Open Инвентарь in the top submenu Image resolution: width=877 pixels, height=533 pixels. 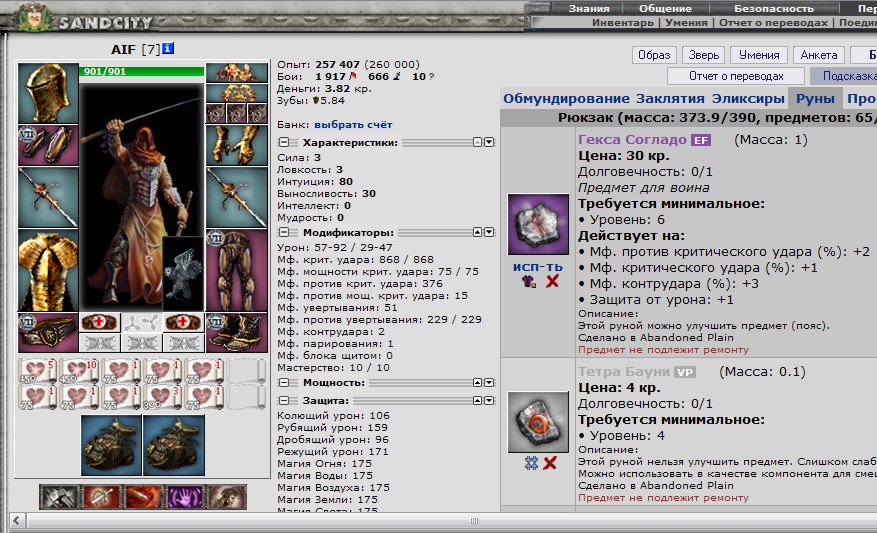[x=623, y=22]
